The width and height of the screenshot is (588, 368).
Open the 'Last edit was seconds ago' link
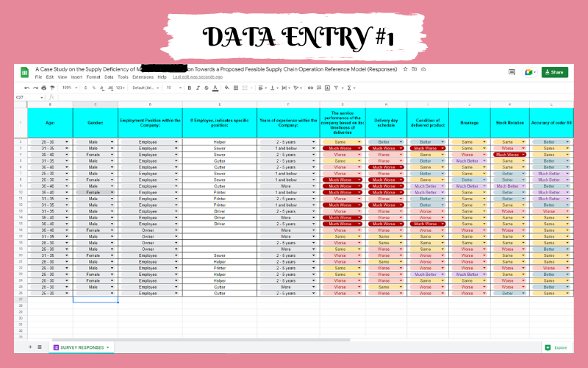point(198,77)
